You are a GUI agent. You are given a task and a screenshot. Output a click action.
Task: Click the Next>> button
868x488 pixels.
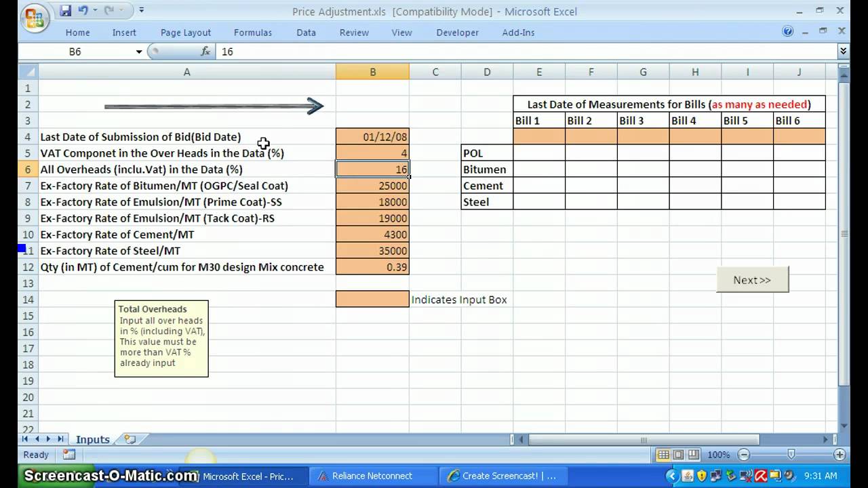coord(752,280)
